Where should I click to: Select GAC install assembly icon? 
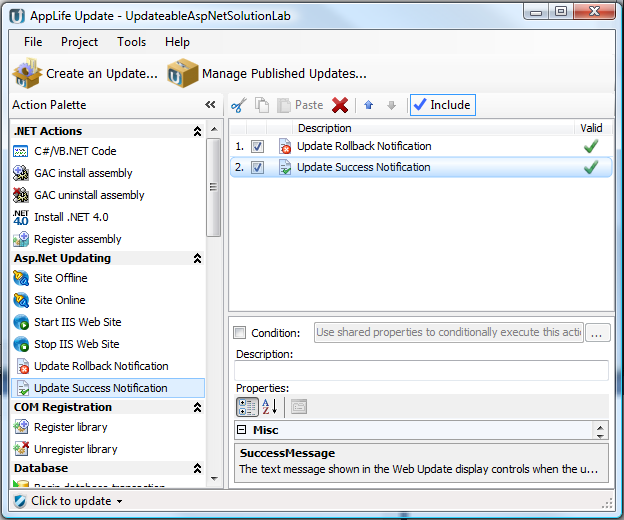click(21, 173)
